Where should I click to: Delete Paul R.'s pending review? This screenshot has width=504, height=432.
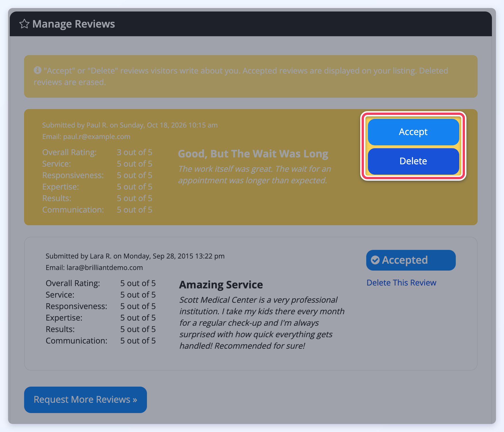click(x=413, y=161)
